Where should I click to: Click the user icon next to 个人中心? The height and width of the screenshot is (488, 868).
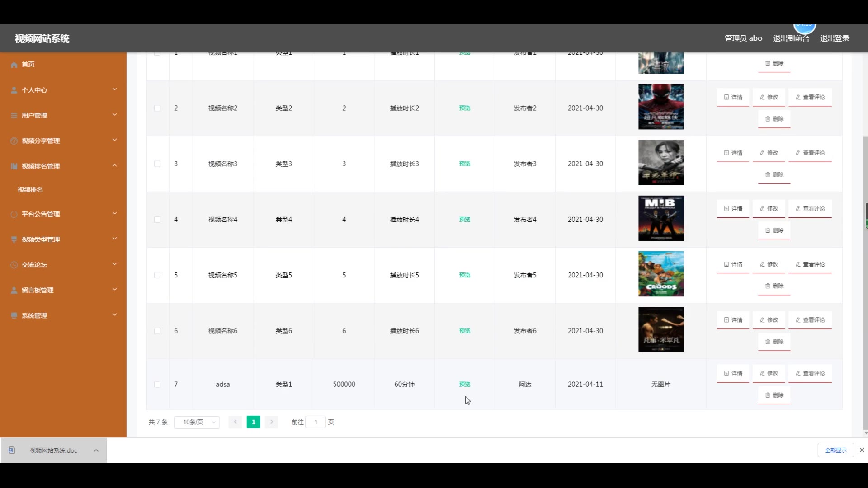click(x=14, y=90)
